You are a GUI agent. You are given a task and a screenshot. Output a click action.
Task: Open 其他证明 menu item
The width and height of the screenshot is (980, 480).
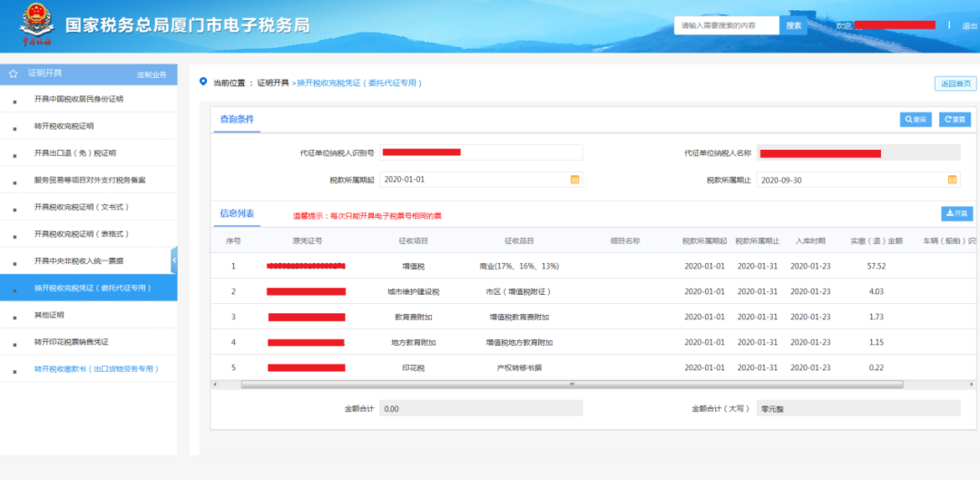click(89, 315)
